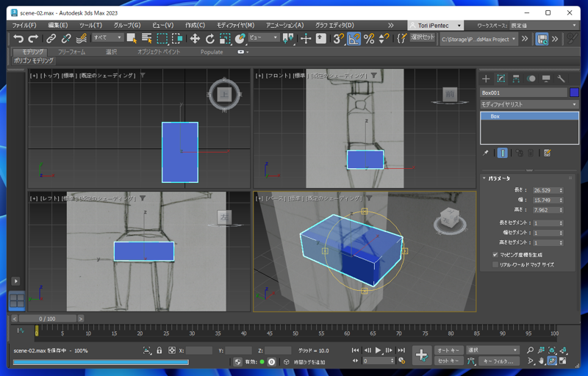Expand the モディファイヤ リスト dropdown
Screen dimensions: 588x376
529,104
